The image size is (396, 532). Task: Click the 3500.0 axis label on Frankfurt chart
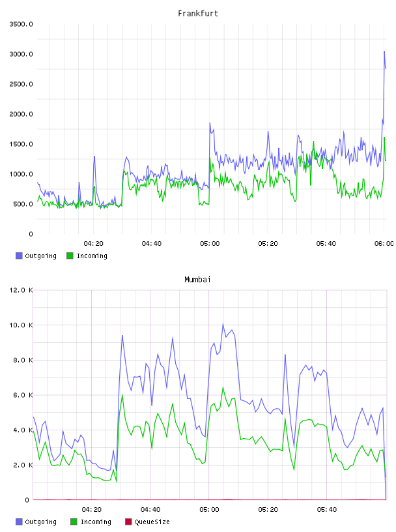point(21,24)
